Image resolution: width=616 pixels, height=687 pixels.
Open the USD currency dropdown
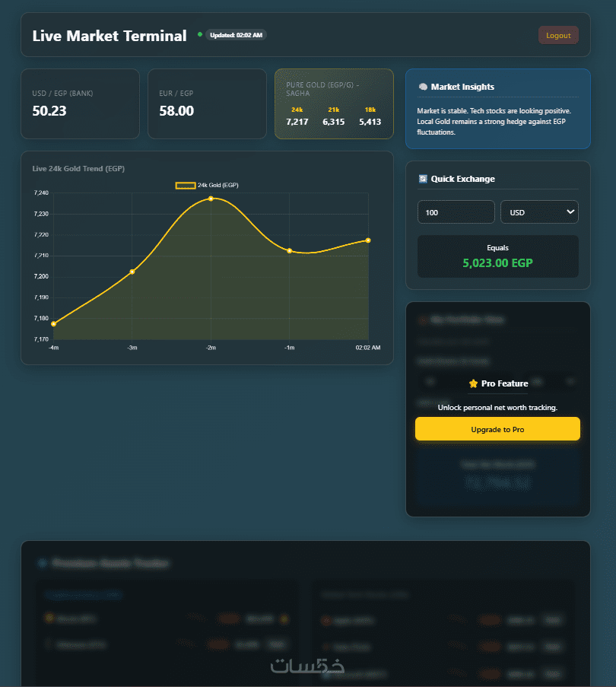click(x=539, y=212)
